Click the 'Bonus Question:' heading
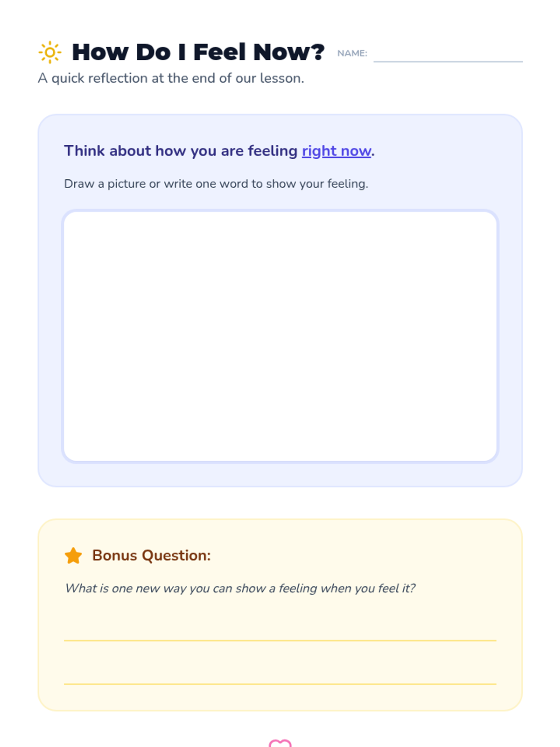Image resolution: width=560 pixels, height=747 pixels. (151, 556)
